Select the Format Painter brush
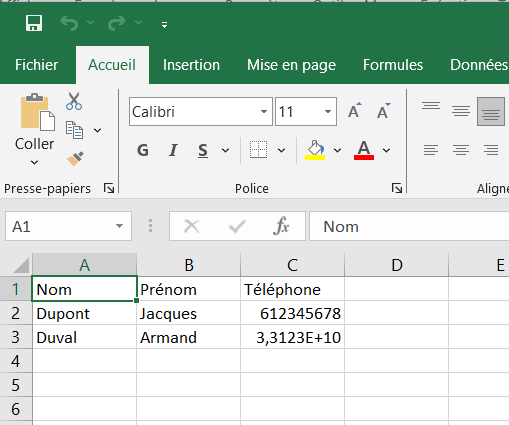The height and width of the screenshot is (425, 509). pos(75,159)
